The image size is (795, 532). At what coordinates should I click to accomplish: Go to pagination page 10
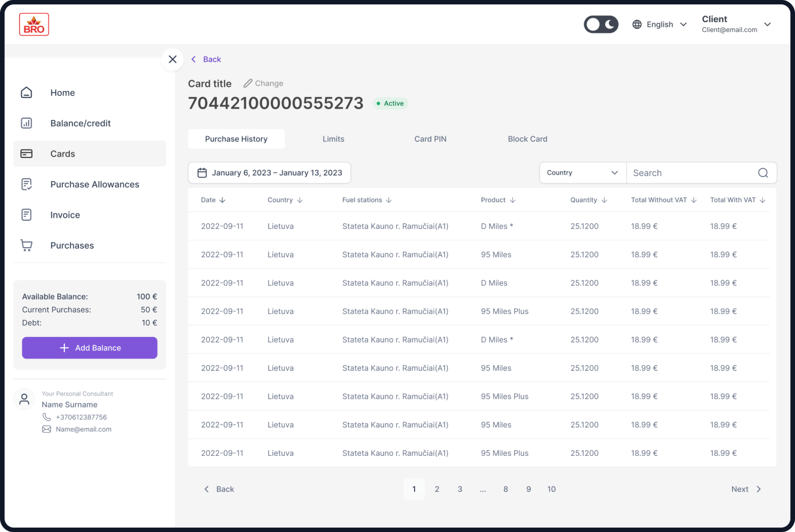coord(551,489)
